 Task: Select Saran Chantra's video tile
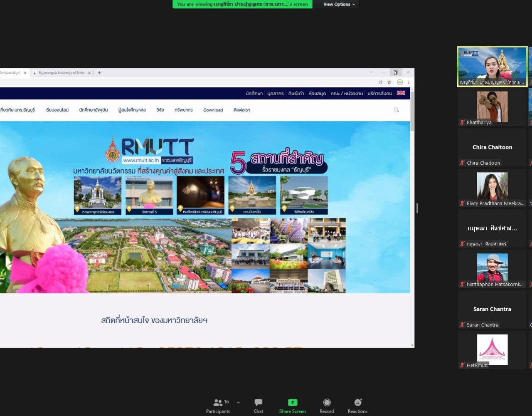click(492, 310)
